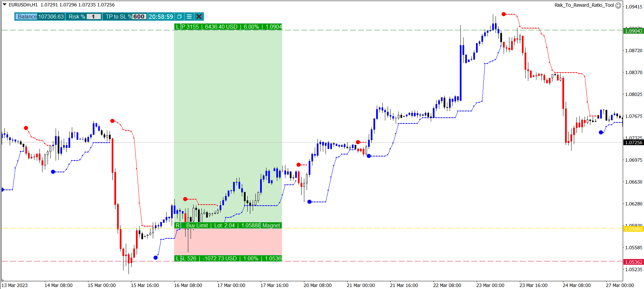Toggle the Balance button in the risk panel
The image size is (644, 289).
pyautogui.click(x=27, y=17)
